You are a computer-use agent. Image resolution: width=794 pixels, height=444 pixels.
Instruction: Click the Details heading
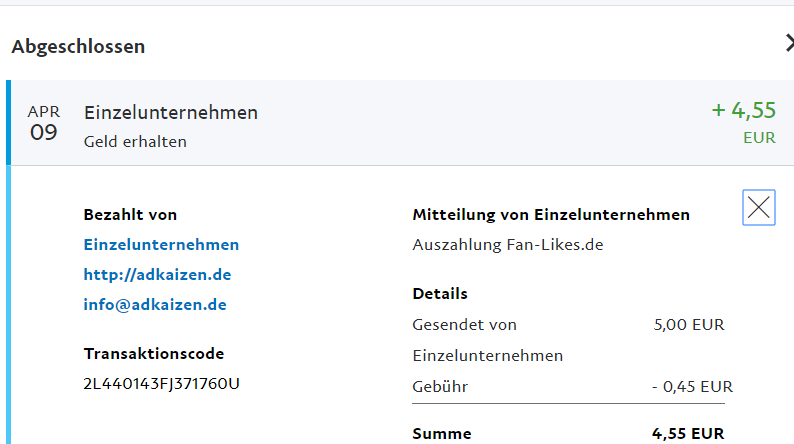coord(440,294)
